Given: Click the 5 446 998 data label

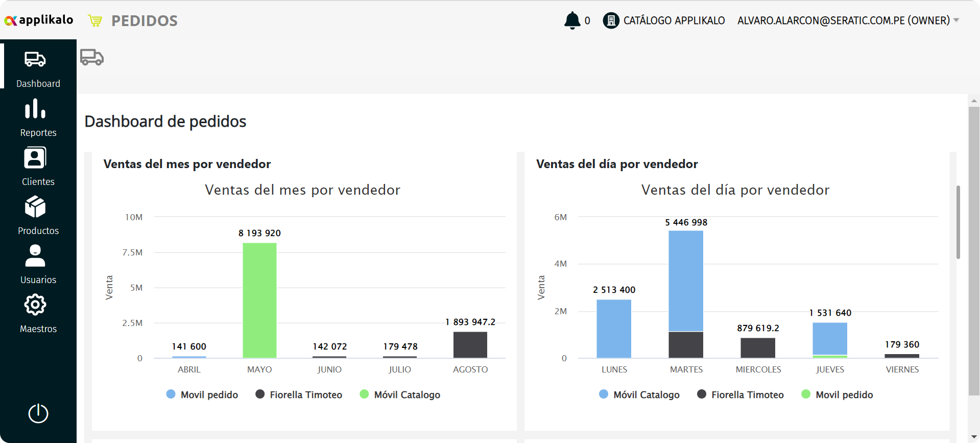Looking at the screenshot, I should pyautogui.click(x=686, y=222).
